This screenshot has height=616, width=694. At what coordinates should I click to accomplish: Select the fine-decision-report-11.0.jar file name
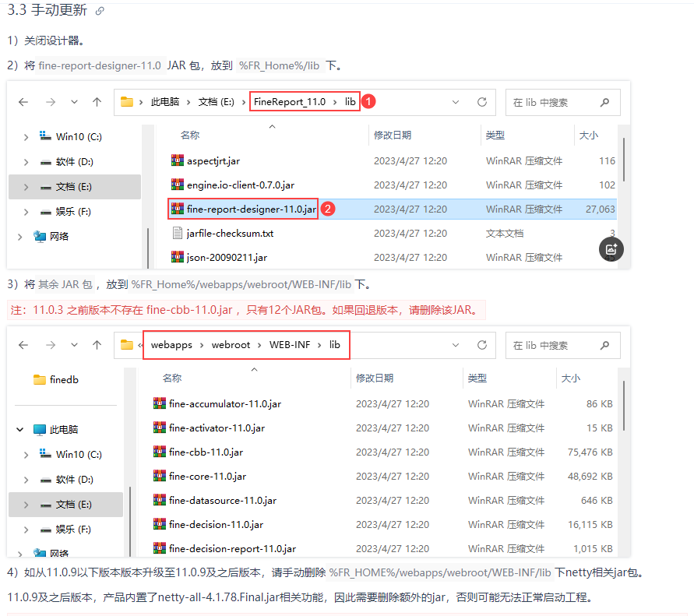tap(232, 548)
